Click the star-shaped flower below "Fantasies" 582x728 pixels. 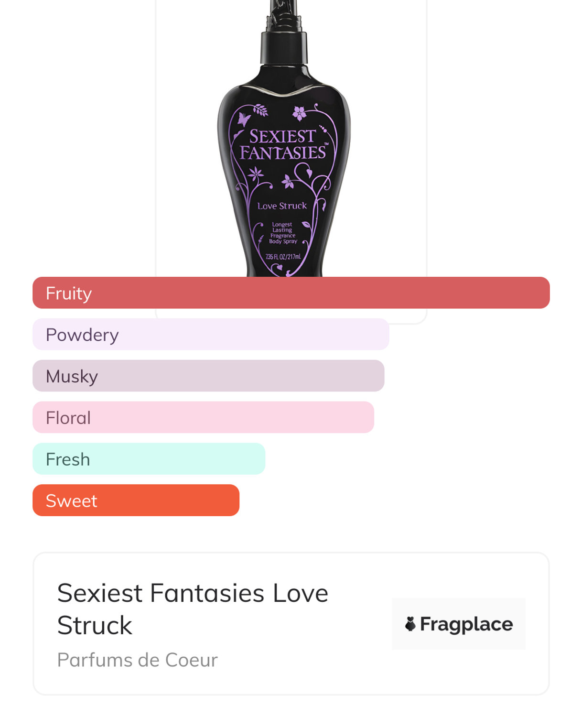click(x=256, y=173)
